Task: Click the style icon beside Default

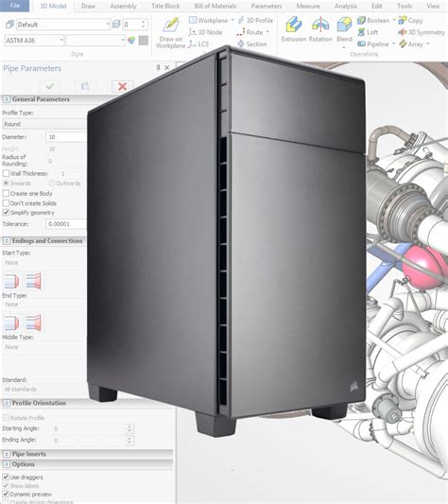Action: (9, 25)
